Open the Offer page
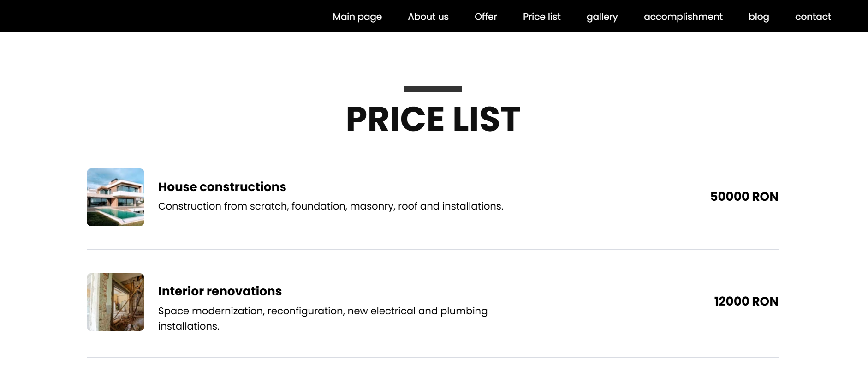 coord(486,17)
